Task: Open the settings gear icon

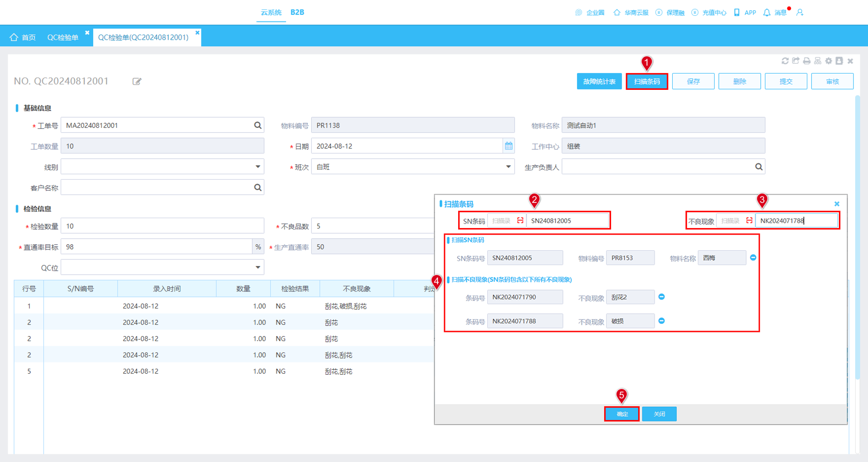Action: coord(829,61)
